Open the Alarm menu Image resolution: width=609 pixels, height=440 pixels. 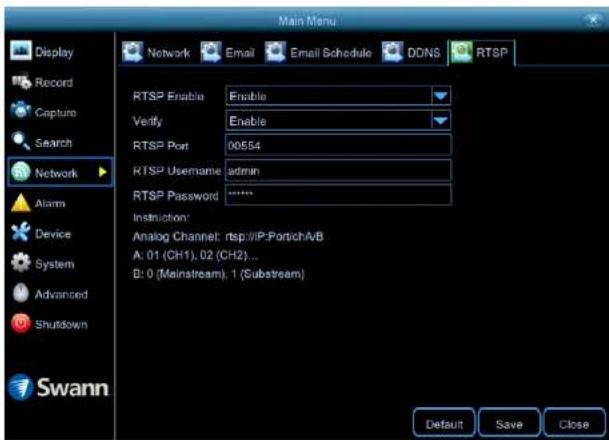tap(50, 203)
